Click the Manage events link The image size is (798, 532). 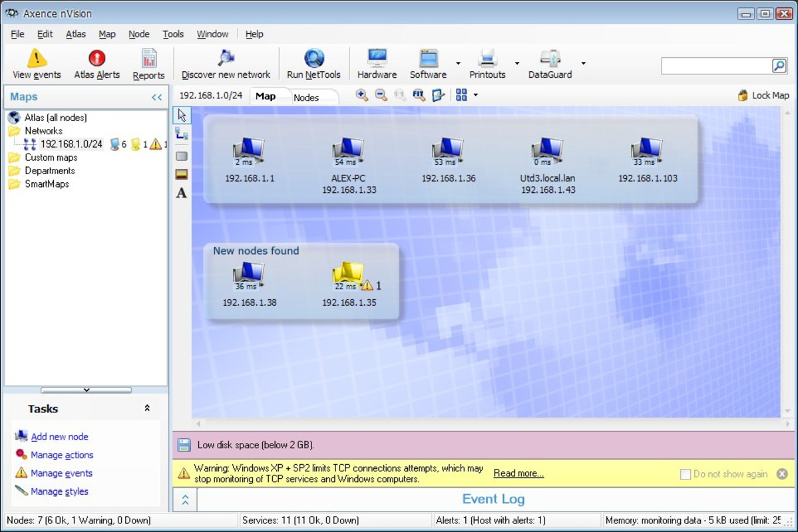pos(62,473)
